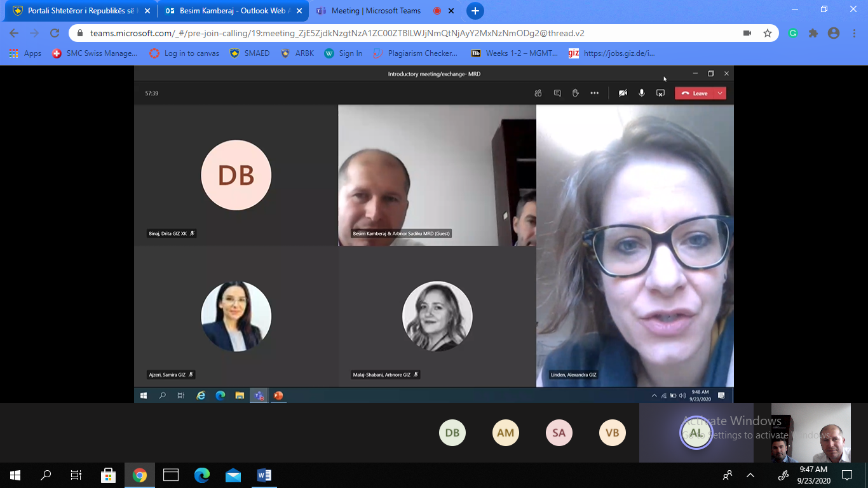Show hidden system tray icons
Viewport: 868px width, 488px height.
coord(750,475)
